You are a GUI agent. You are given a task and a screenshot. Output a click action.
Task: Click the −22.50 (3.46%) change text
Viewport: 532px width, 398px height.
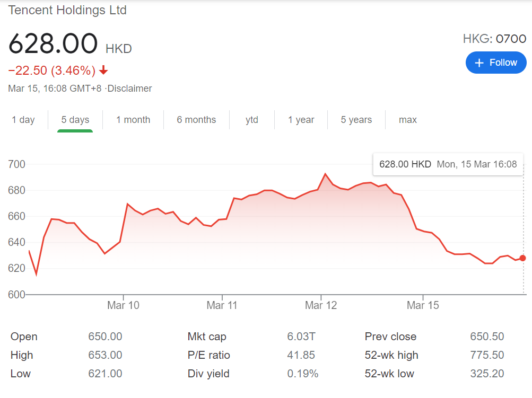pos(52,70)
